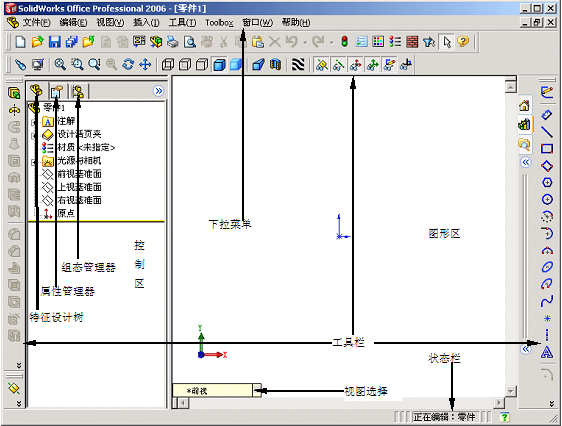562x426 pixels.
Task: Click the Undo arrow icon
Action: click(292, 42)
